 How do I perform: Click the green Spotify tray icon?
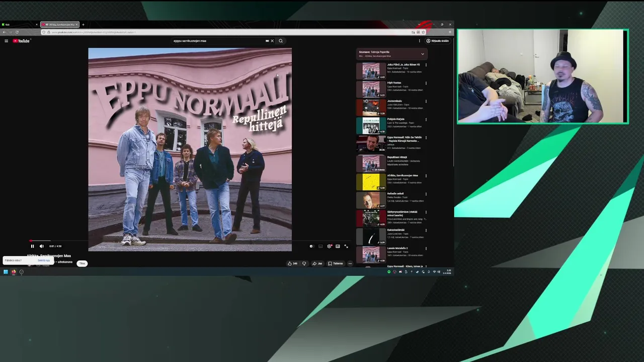(389, 272)
